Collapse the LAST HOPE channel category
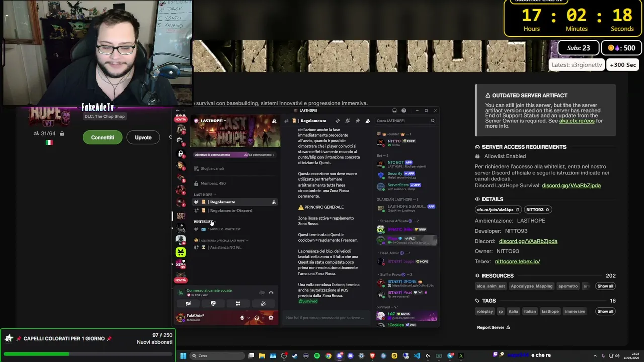 coord(204,195)
